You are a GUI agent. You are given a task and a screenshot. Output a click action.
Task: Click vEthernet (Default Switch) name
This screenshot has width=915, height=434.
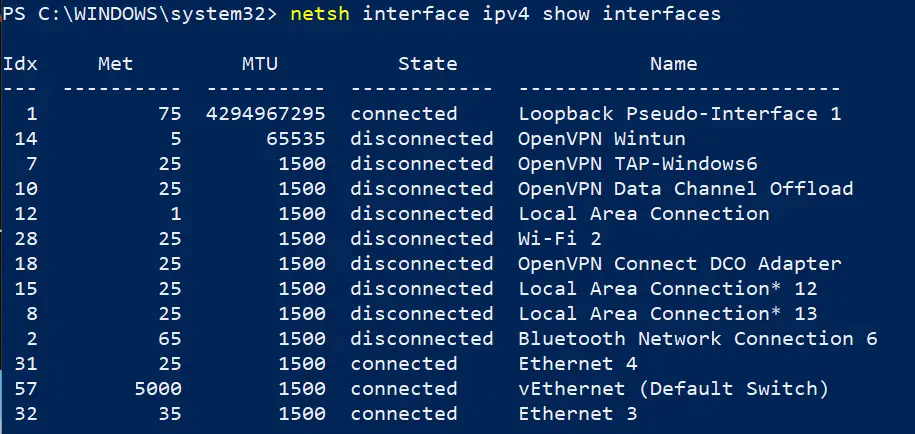[x=661, y=389]
